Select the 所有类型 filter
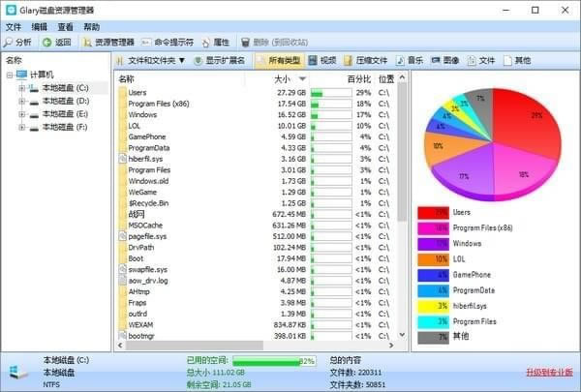 (x=279, y=60)
